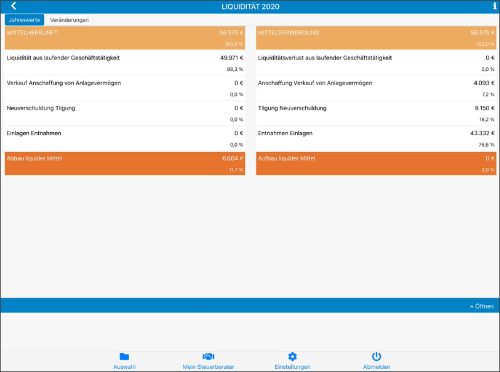Click the 9.150 € value

[x=485, y=108]
